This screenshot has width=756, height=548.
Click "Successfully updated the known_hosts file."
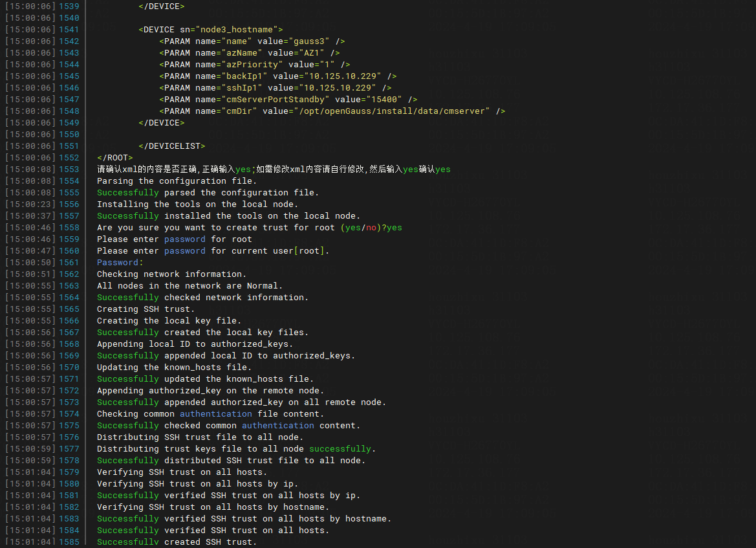click(x=206, y=378)
